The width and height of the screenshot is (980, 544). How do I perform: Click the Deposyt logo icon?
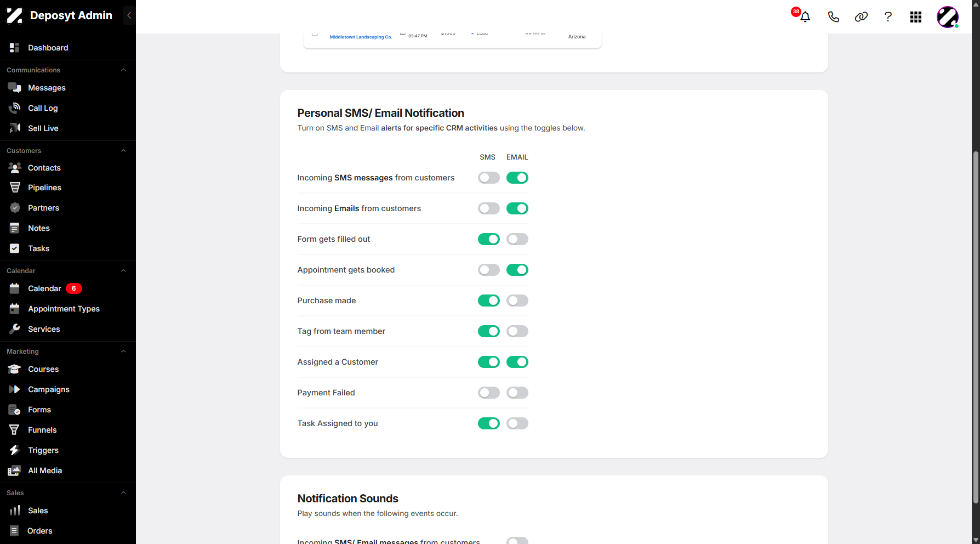[14, 15]
